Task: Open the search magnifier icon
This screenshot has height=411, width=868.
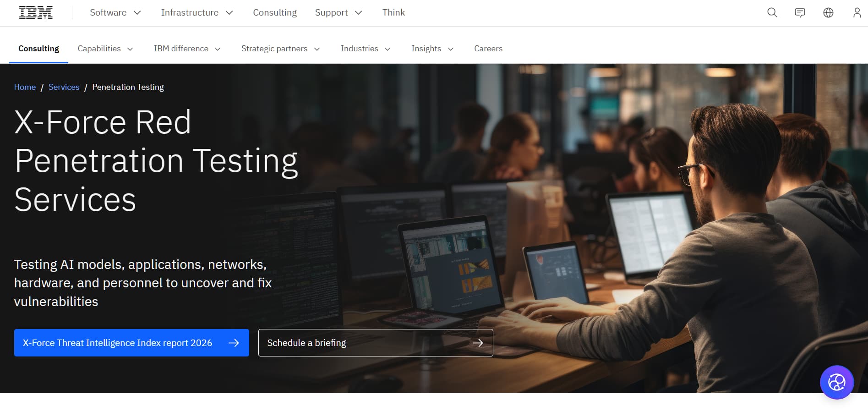Action: point(772,12)
